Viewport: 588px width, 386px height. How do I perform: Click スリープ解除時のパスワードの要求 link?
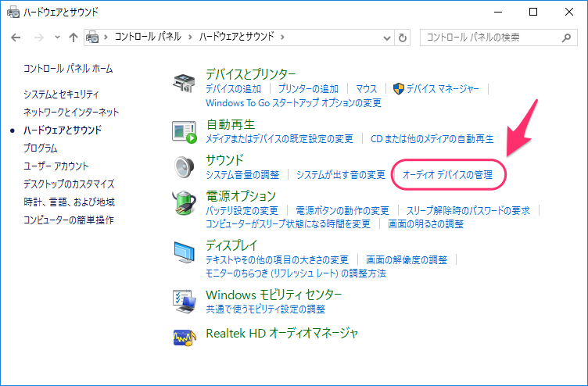468,211
